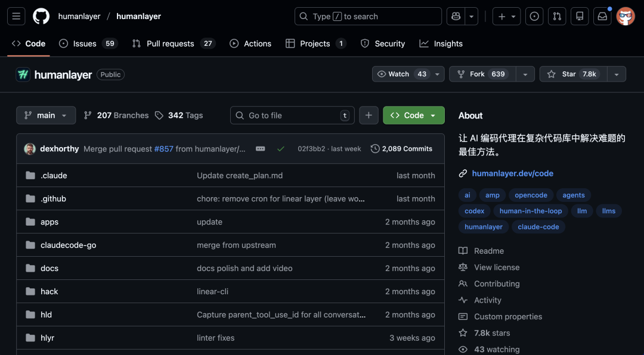Open the Pull requests tab

pyautogui.click(x=174, y=43)
